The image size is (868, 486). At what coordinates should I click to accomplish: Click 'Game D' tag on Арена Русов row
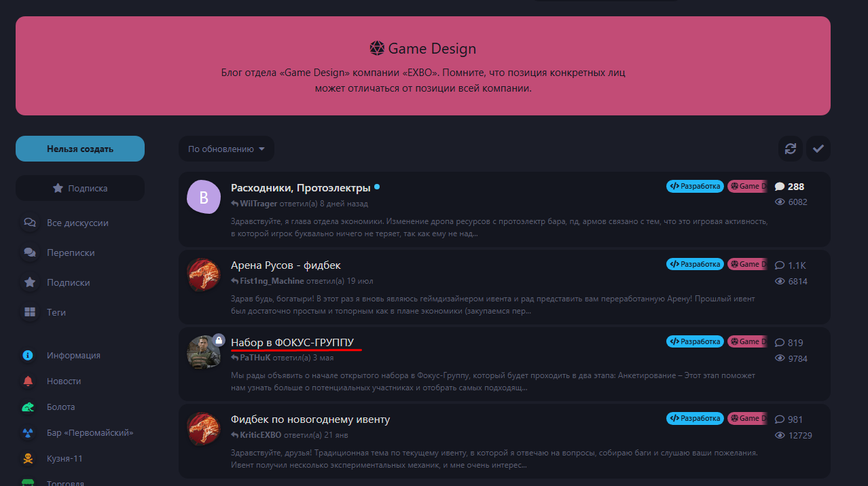pos(747,264)
